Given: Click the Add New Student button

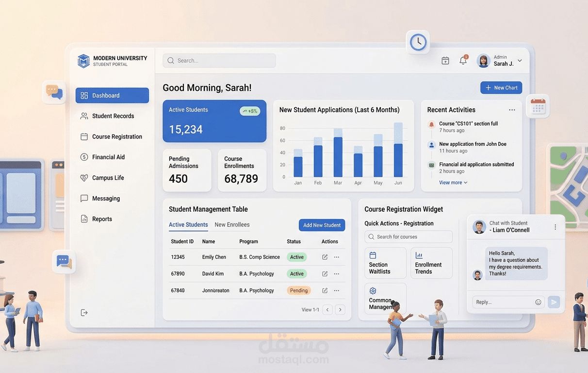Looking at the screenshot, I should point(322,225).
